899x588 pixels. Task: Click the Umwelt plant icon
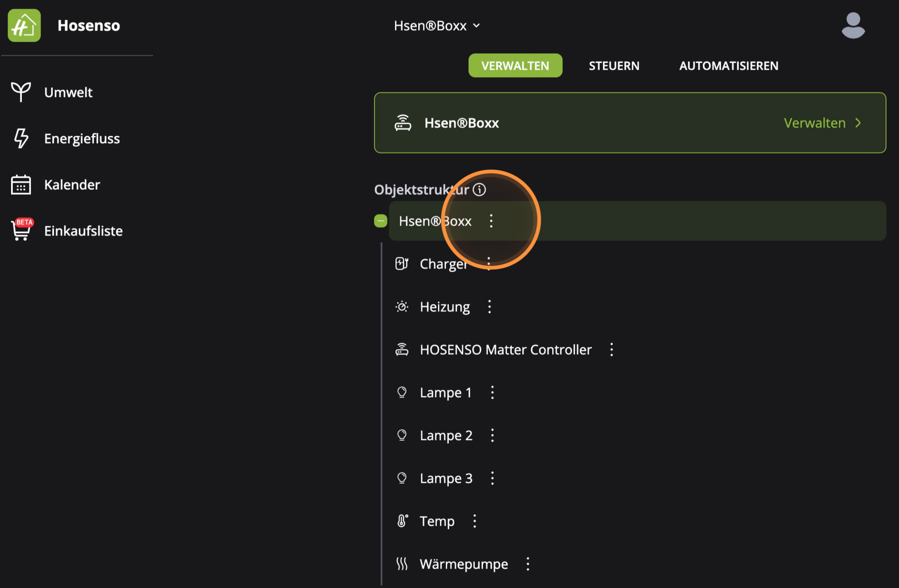(21, 92)
